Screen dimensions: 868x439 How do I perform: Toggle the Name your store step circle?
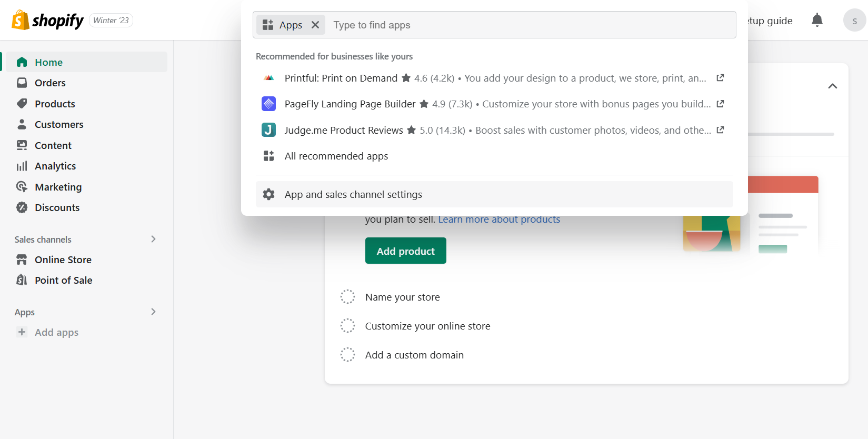pos(347,297)
